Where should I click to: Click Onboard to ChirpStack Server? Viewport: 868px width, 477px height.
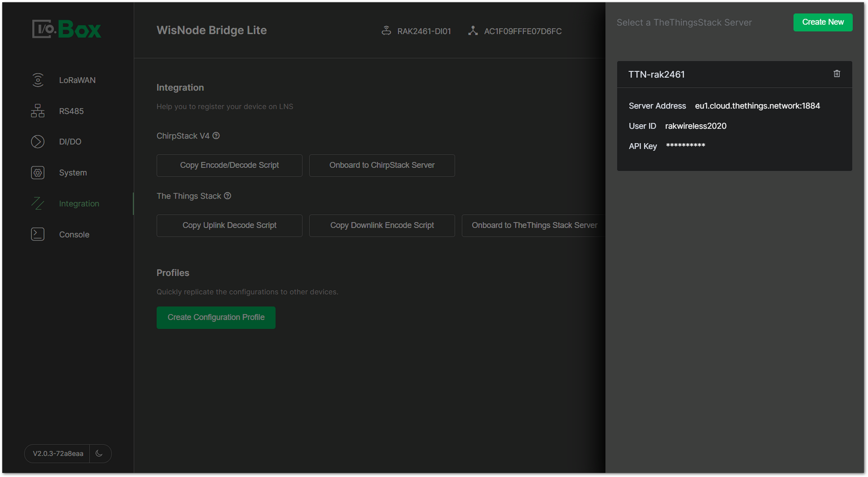point(382,165)
